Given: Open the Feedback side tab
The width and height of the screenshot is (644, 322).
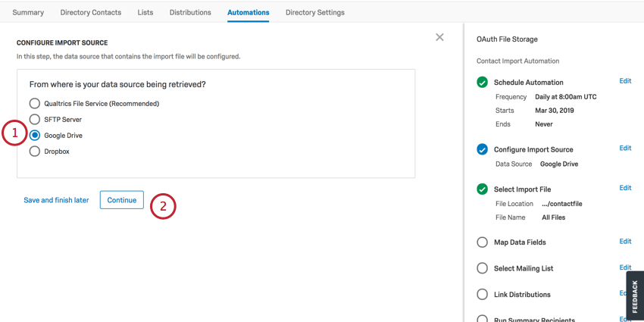Looking at the screenshot, I should click(x=635, y=295).
